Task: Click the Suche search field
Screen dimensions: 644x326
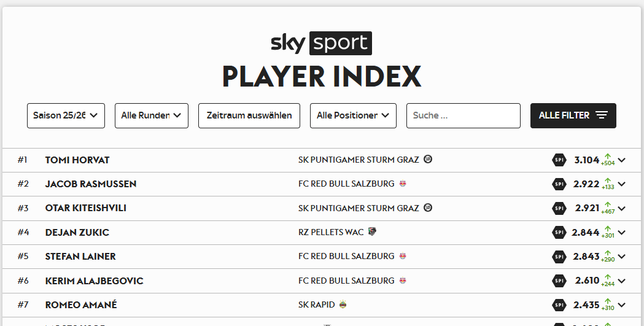Action: coord(463,115)
